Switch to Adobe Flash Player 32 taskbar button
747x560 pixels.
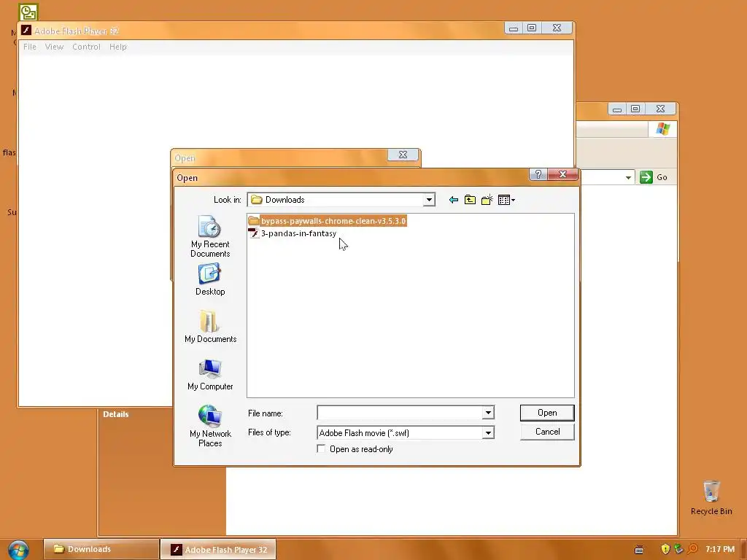(x=218, y=550)
